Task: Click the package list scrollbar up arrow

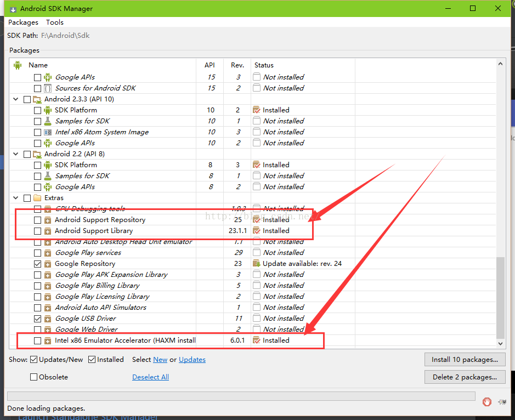Action: 500,64
